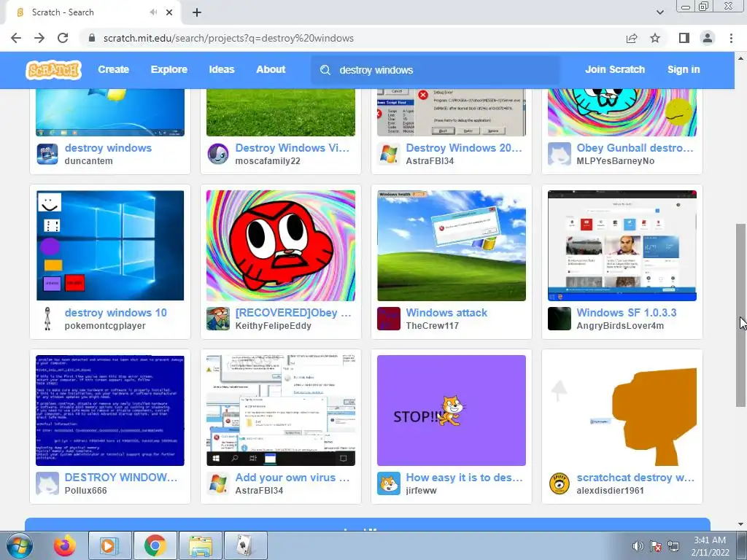The height and width of the screenshot is (560, 747).
Task: Click the Windows attack XP hill thumbnail
Action: (x=451, y=246)
